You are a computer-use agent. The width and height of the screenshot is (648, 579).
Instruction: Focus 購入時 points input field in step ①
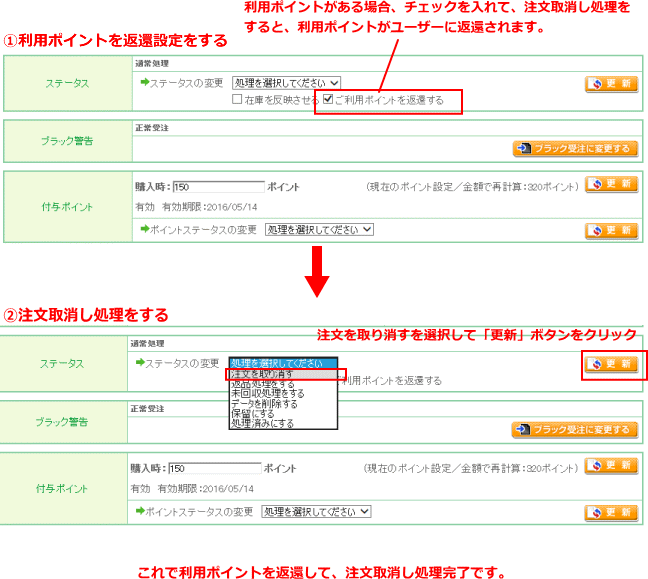click(x=219, y=187)
